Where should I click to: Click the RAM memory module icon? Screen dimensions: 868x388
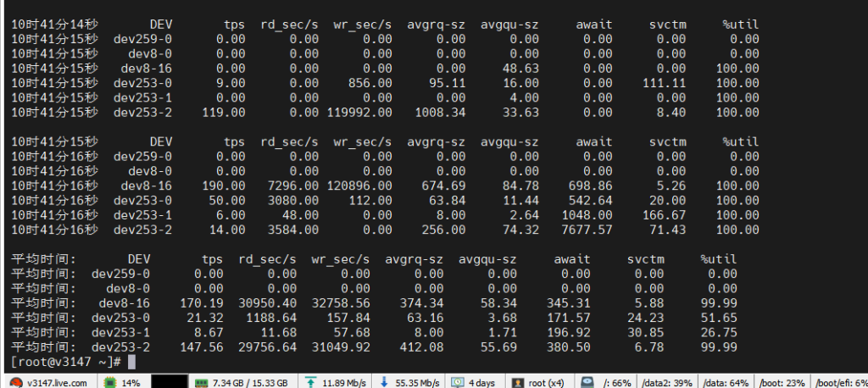(x=202, y=382)
